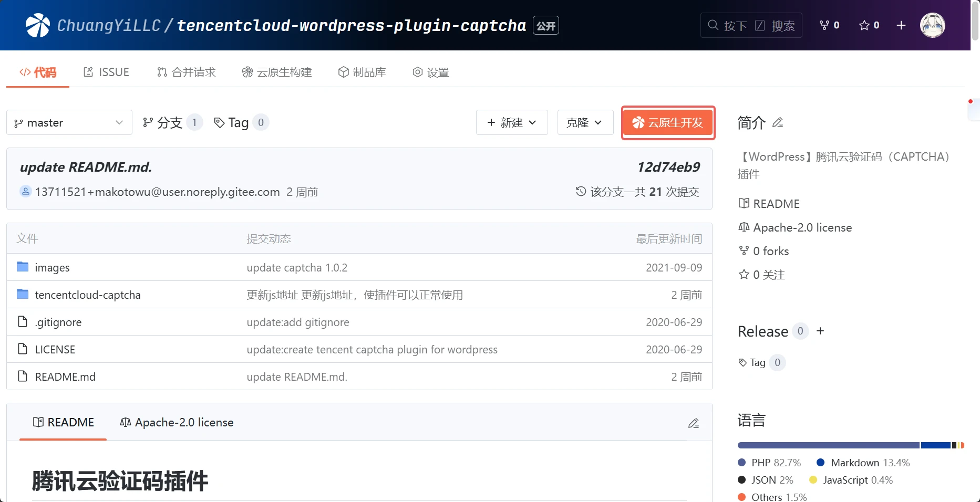Open commit hash 12d74eb9
Viewport: 980px width, 502px height.
click(x=668, y=167)
